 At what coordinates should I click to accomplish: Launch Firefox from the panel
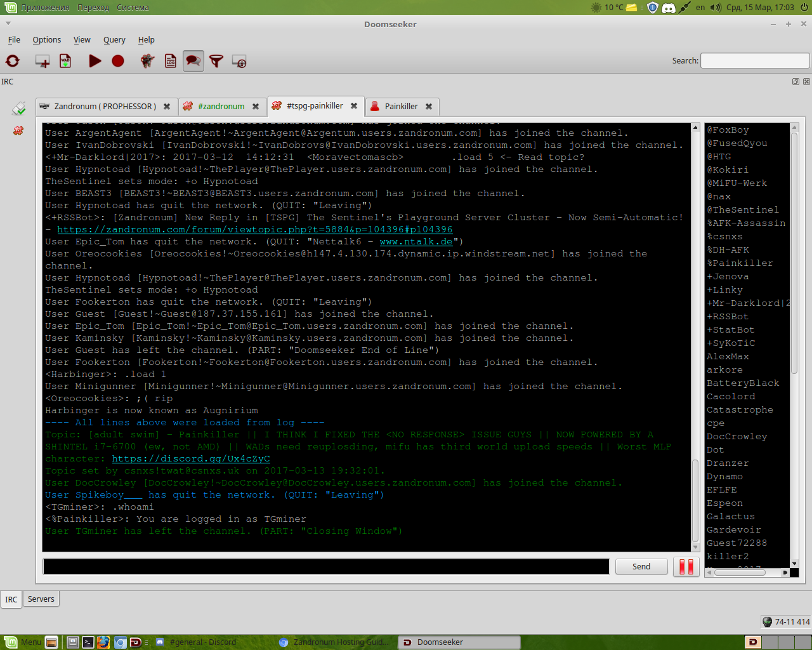(103, 642)
